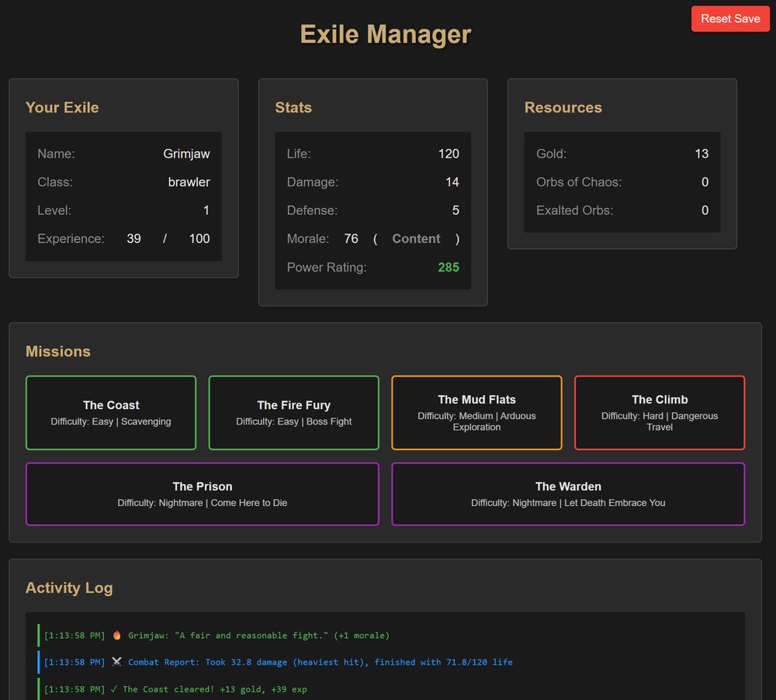776x700 pixels.
Task: Click the Orbs of Chaos label
Action: (x=579, y=182)
